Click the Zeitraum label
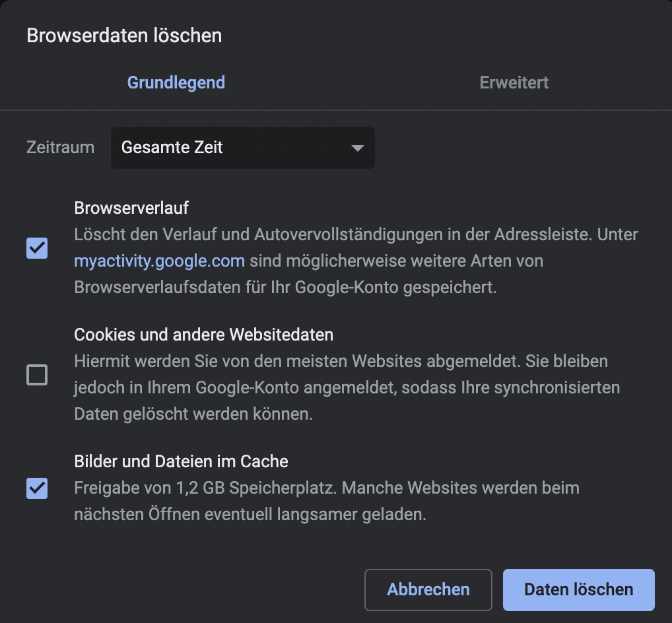 60,147
